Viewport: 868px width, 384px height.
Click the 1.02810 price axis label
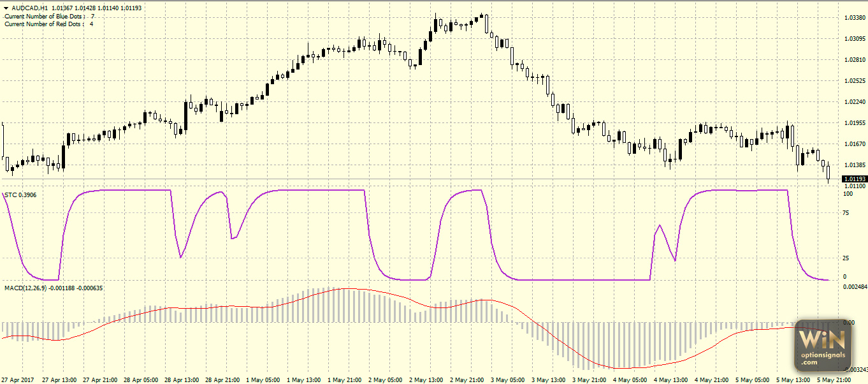(x=853, y=60)
